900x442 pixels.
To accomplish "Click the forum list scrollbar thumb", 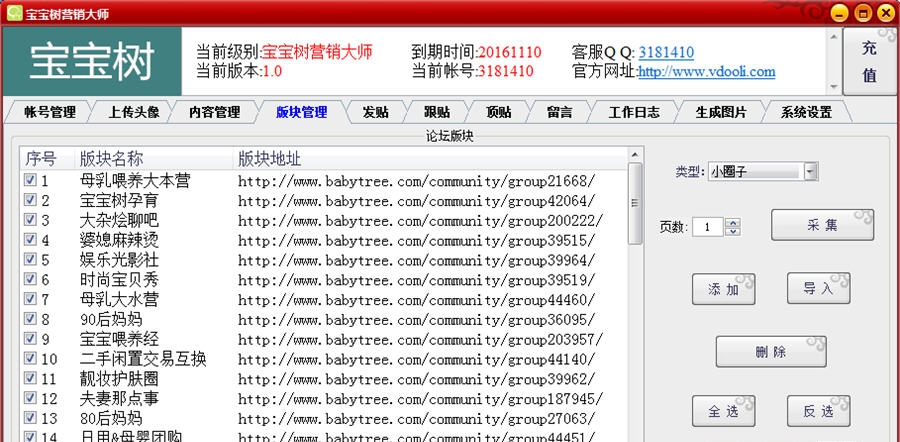I will [x=635, y=203].
